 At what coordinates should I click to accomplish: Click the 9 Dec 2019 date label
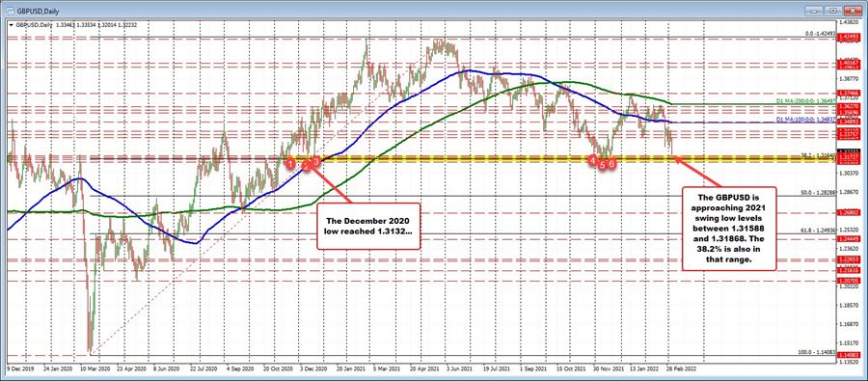19,367
